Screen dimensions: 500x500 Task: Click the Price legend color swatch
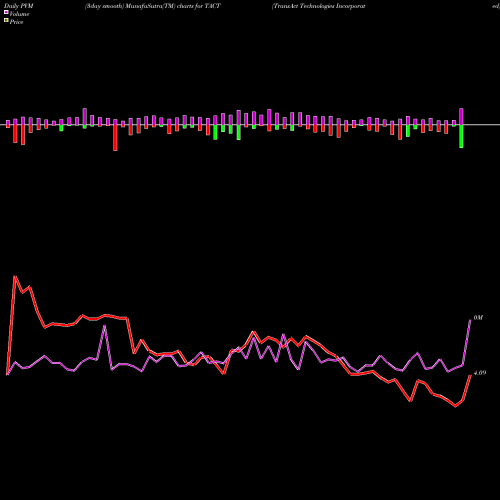[x=6, y=21]
